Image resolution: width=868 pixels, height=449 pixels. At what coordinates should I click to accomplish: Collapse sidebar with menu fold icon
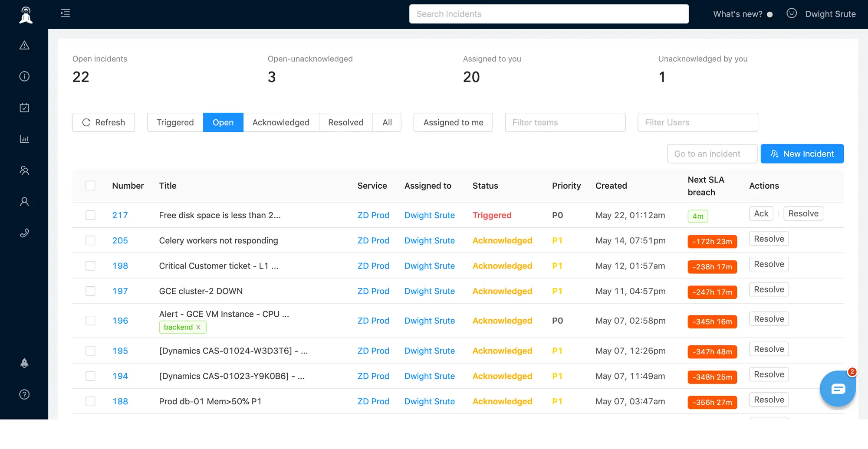tap(65, 13)
